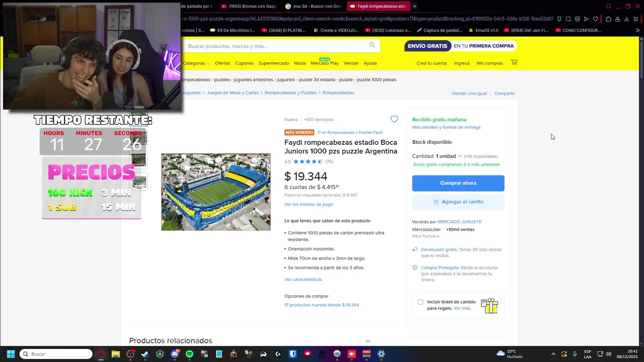Open Juegos de Mesa y Cartas breadcrumb
This screenshot has width=644, height=362.
232,93
